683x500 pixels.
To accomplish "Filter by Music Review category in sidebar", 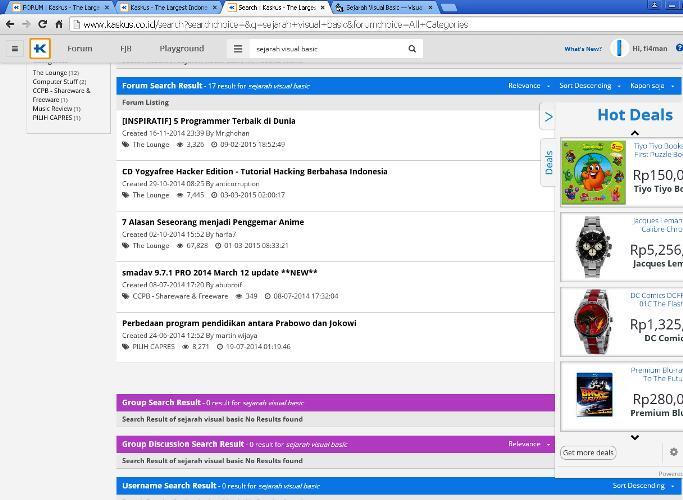I will pyautogui.click(x=56, y=108).
